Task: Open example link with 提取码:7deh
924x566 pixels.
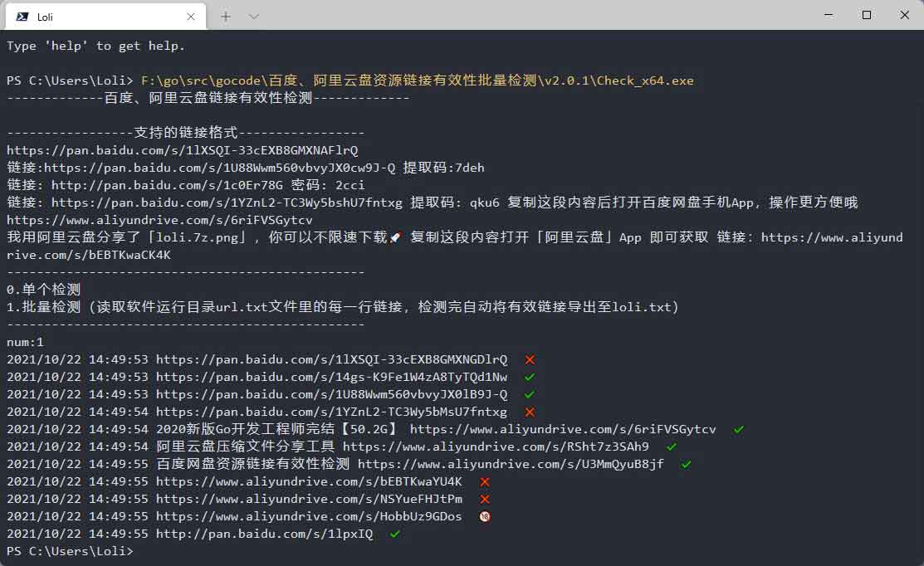Action: pyautogui.click(x=220, y=168)
